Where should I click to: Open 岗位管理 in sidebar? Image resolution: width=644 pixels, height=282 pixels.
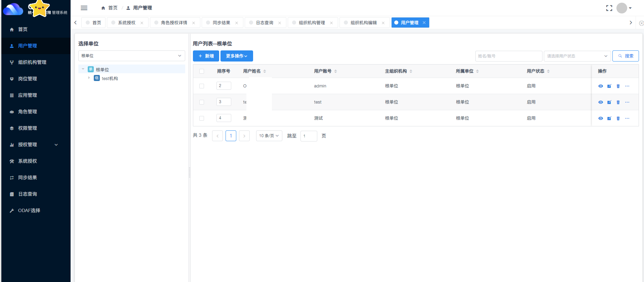point(36,79)
